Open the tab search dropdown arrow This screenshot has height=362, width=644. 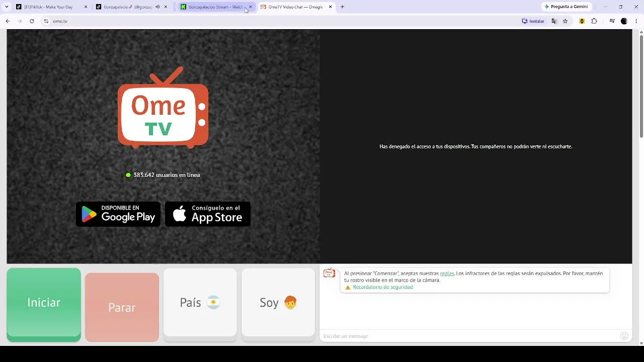click(7, 7)
